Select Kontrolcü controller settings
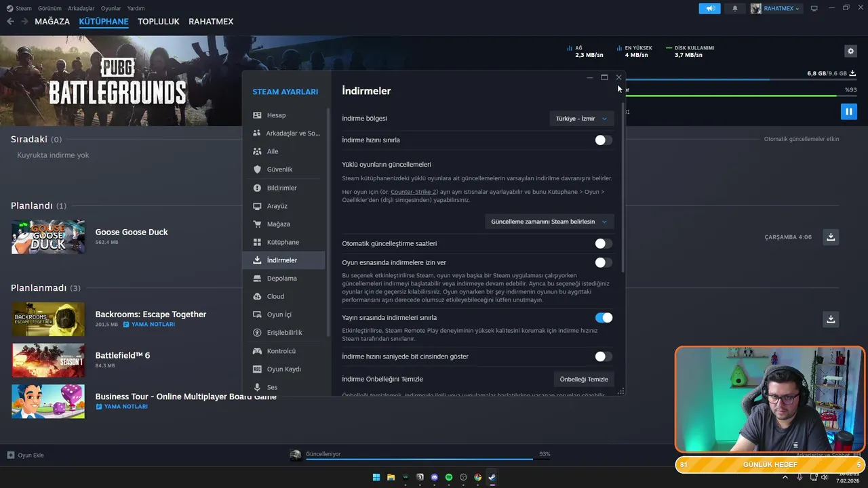This screenshot has width=868, height=488. 283,351
